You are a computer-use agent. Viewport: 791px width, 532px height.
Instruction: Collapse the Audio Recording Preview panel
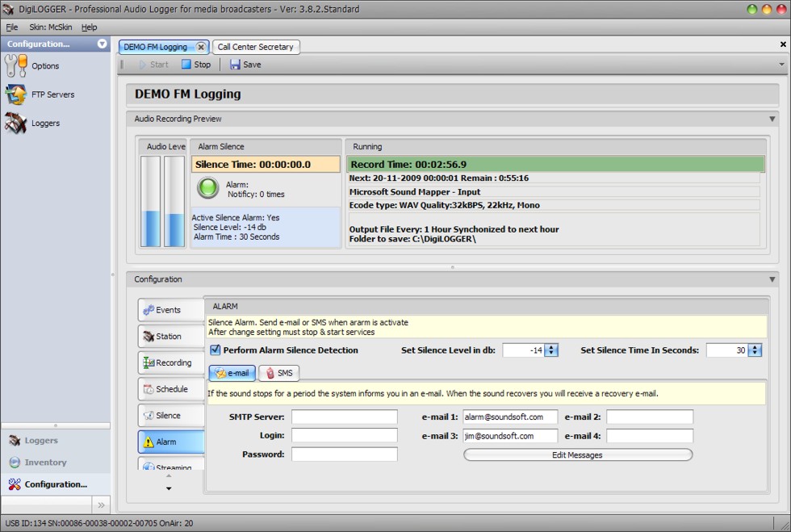(x=772, y=119)
